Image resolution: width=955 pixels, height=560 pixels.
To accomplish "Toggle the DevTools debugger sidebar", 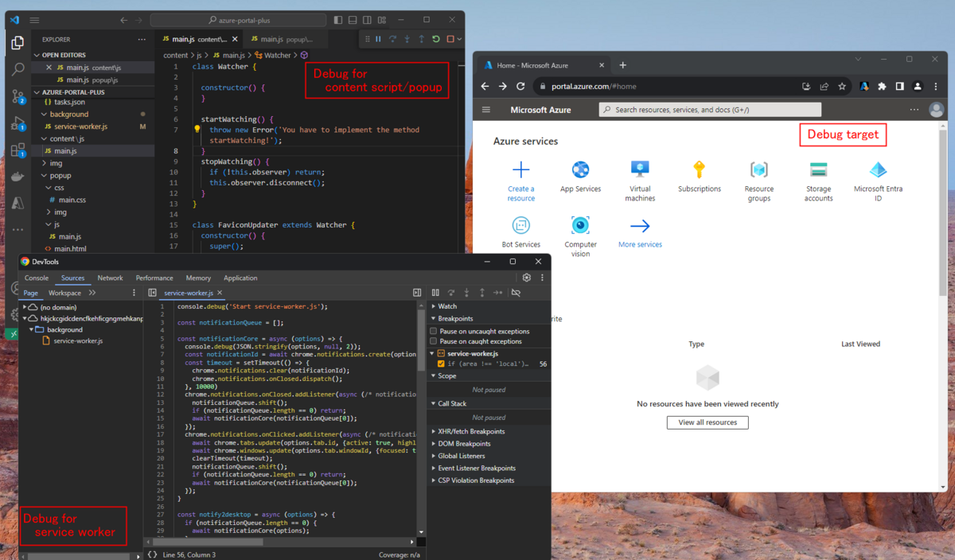I will 417,293.
